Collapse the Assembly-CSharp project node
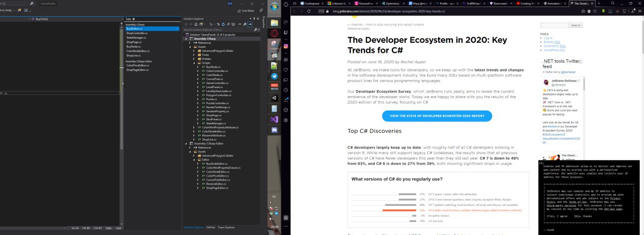Image resolution: width=644 pixels, height=235 pixels. (x=186, y=39)
